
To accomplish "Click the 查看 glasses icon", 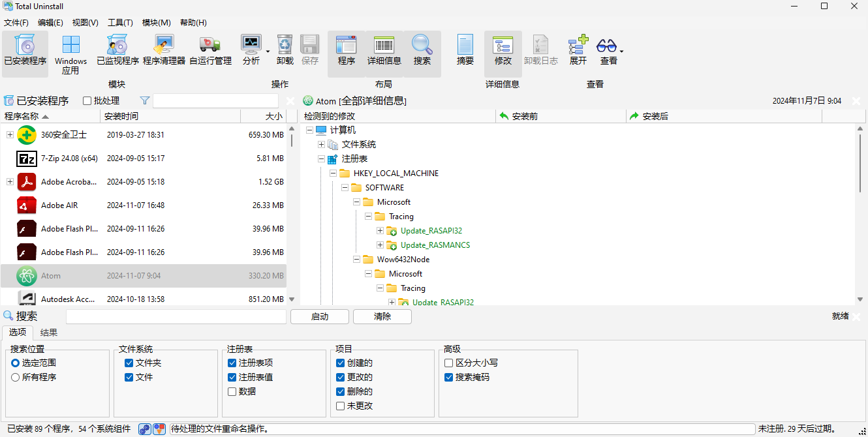I will (x=606, y=45).
